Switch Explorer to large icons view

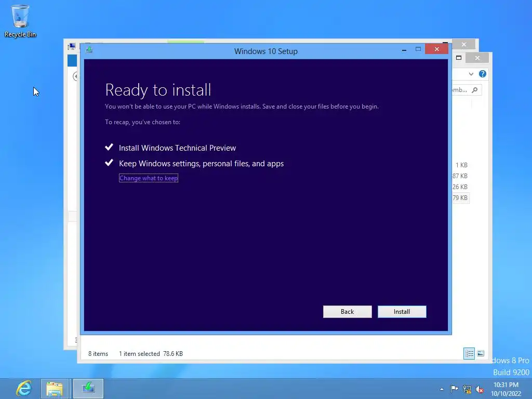click(x=481, y=353)
